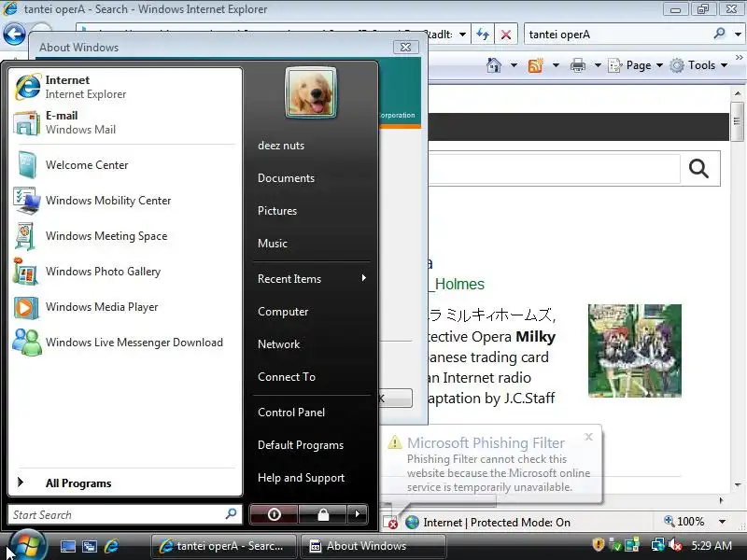Image resolution: width=747 pixels, height=560 pixels.
Task: Click the Windows security shield tray icon
Action: coord(599,544)
